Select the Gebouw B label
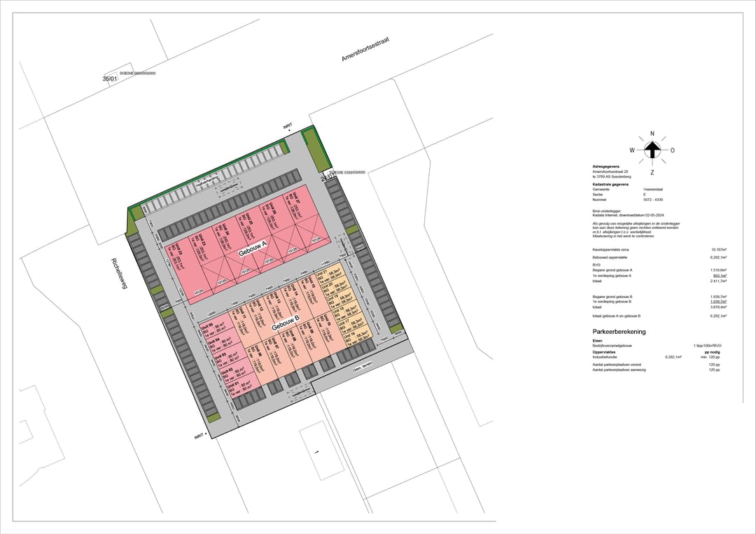The image size is (756, 534). coord(286,323)
